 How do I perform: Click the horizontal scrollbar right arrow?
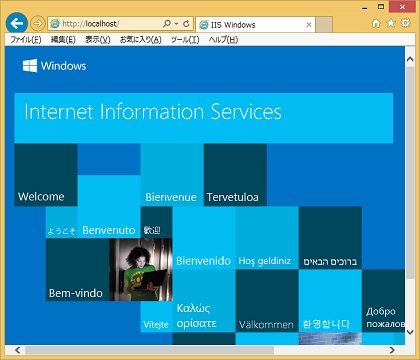pyautogui.click(x=392, y=350)
